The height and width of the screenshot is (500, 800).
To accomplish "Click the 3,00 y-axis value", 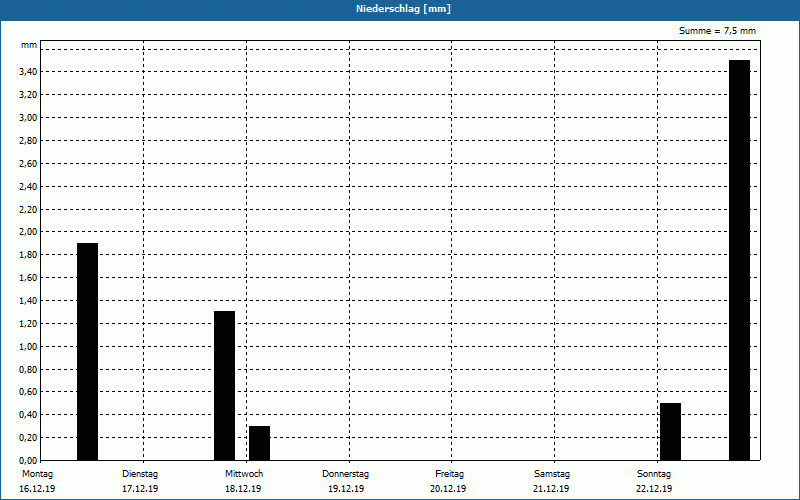I will [x=28, y=118].
